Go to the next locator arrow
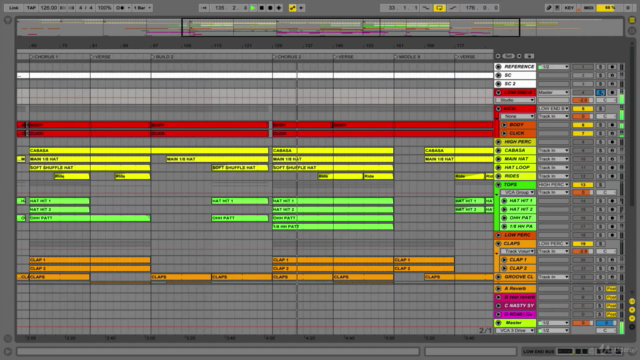Screen dimensions: 640x360 519,56
